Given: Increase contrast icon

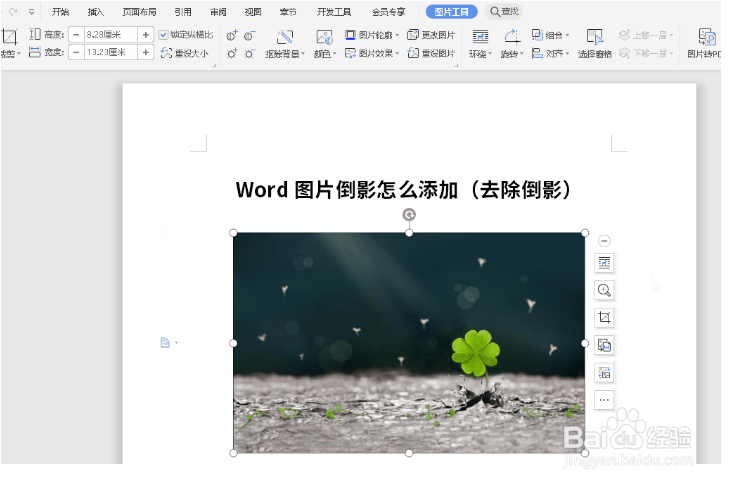Looking at the screenshot, I should click(232, 35).
